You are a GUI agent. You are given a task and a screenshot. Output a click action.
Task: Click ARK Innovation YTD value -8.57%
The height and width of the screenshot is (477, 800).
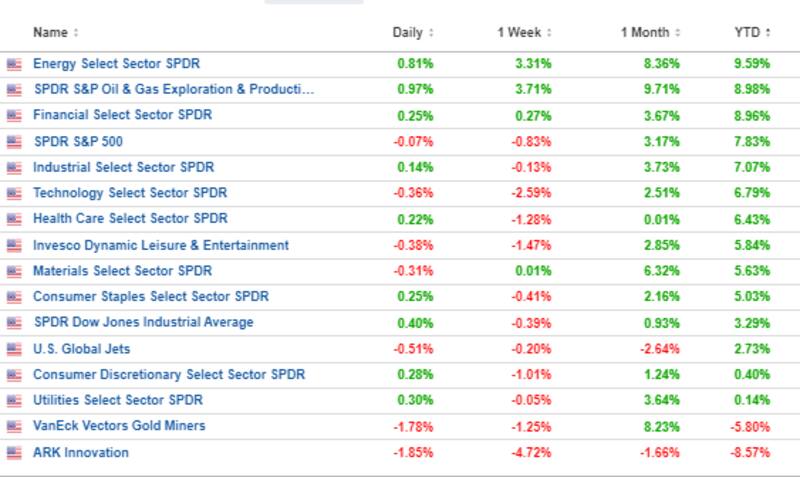pos(751,452)
